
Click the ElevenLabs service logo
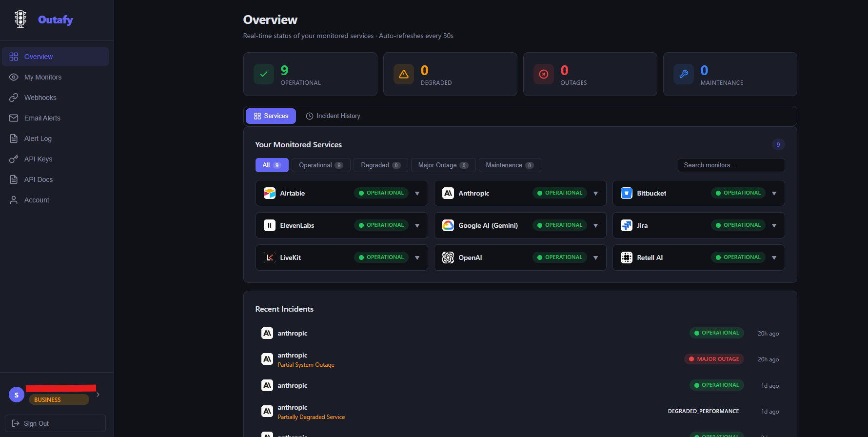point(270,225)
